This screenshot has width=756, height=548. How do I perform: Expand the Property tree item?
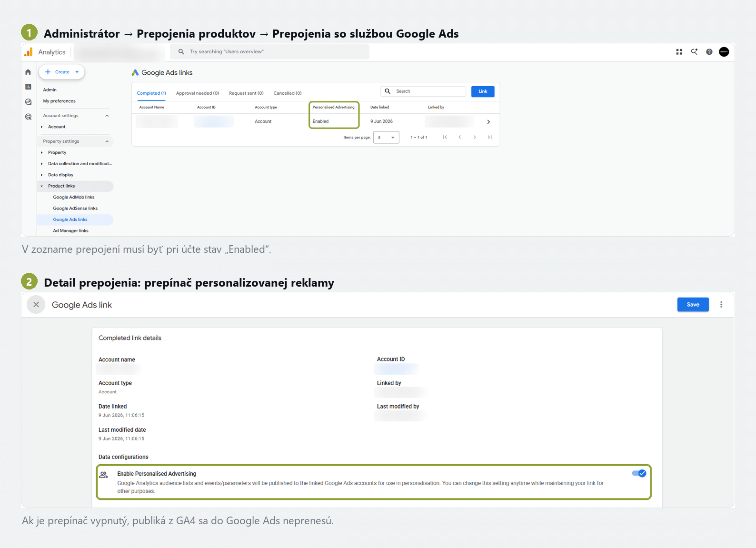tap(42, 153)
